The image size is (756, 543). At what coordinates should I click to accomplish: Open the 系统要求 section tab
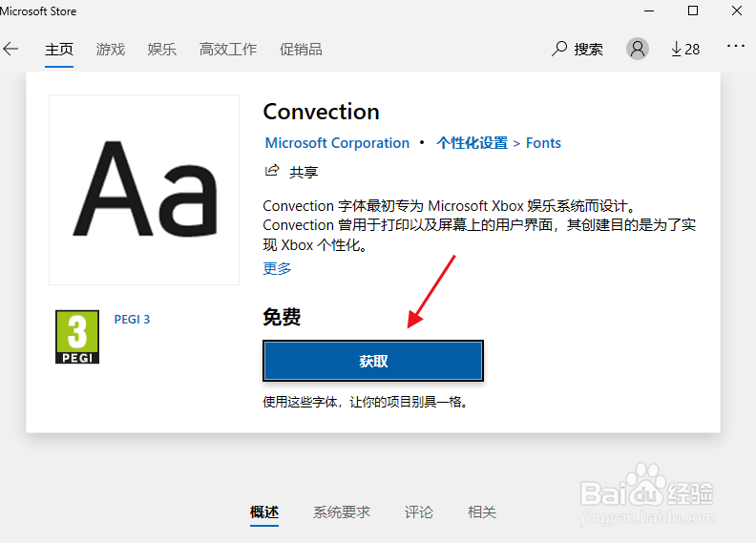[x=342, y=512]
